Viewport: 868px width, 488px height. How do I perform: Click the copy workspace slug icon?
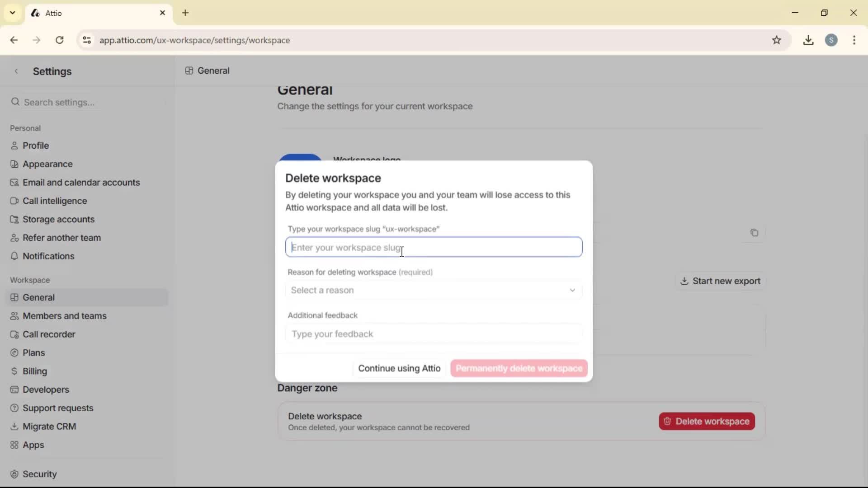click(x=755, y=233)
